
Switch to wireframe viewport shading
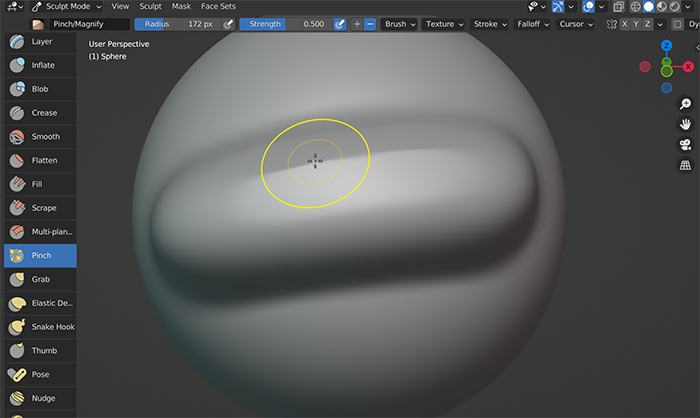click(635, 6)
